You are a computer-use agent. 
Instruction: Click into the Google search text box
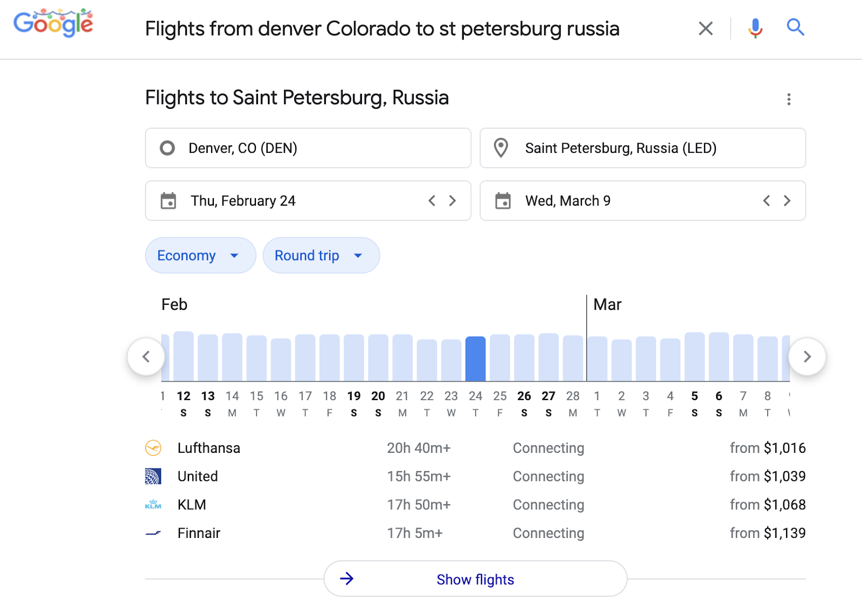point(383,29)
